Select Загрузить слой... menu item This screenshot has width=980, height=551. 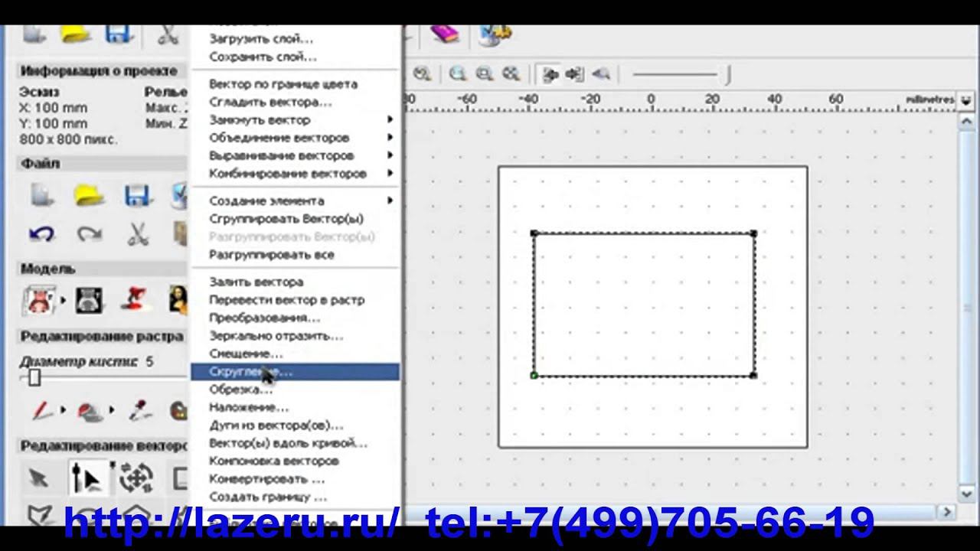pyautogui.click(x=295, y=38)
